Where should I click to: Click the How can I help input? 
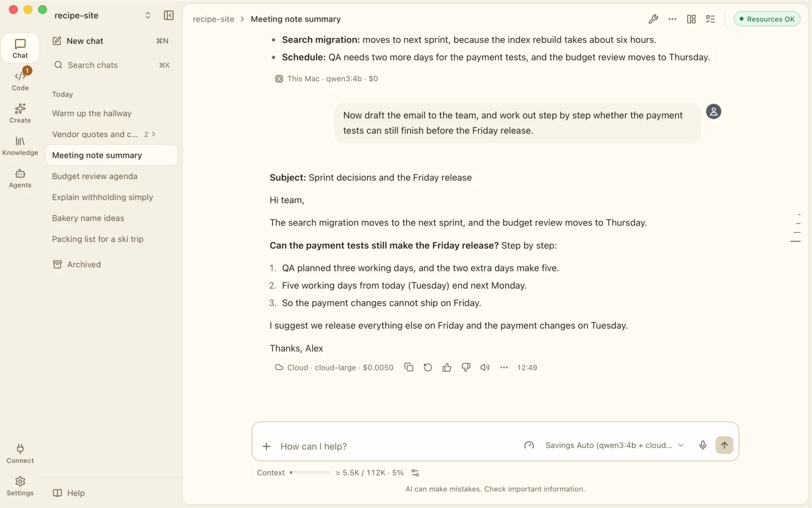[x=395, y=447]
